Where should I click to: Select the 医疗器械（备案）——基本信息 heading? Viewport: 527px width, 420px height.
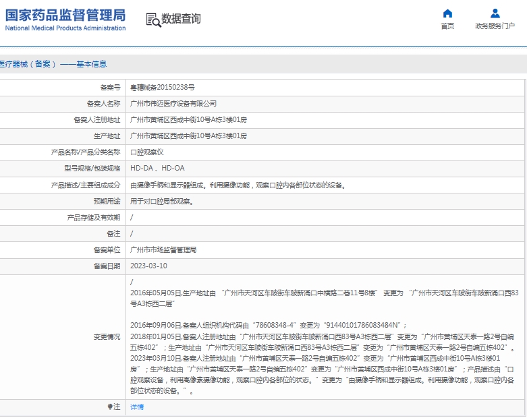click(x=53, y=64)
